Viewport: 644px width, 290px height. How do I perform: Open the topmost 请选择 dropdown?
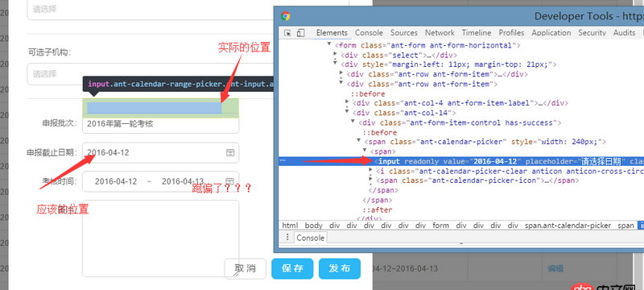point(188,10)
